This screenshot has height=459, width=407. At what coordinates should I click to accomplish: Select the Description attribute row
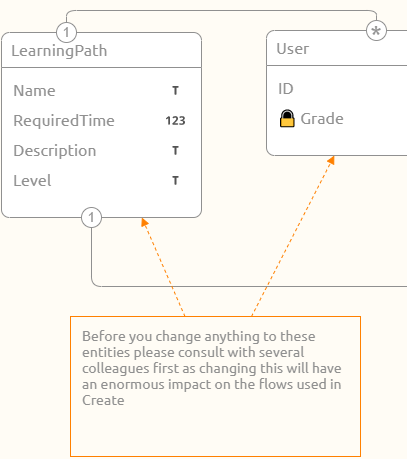point(101,151)
